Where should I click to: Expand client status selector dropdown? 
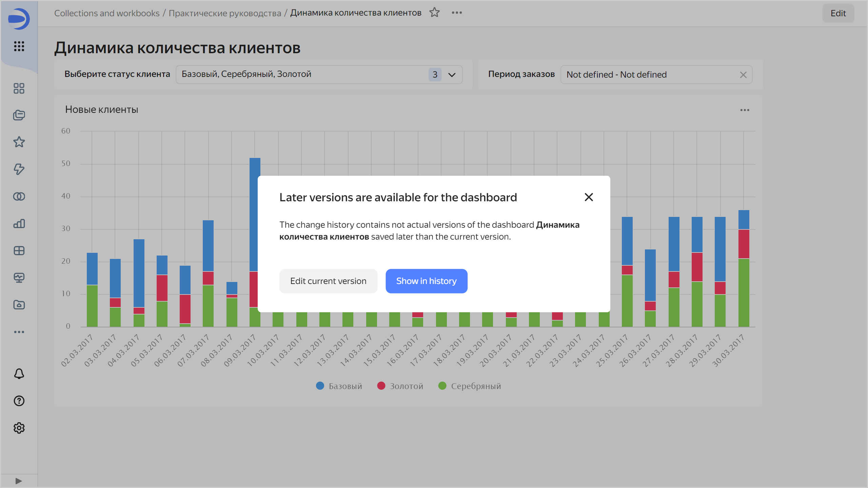click(452, 75)
